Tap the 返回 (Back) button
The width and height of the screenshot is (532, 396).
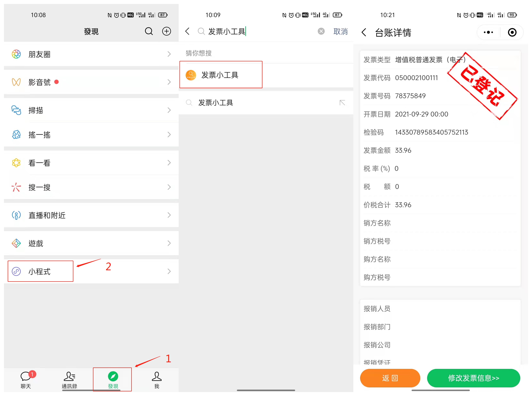(390, 378)
